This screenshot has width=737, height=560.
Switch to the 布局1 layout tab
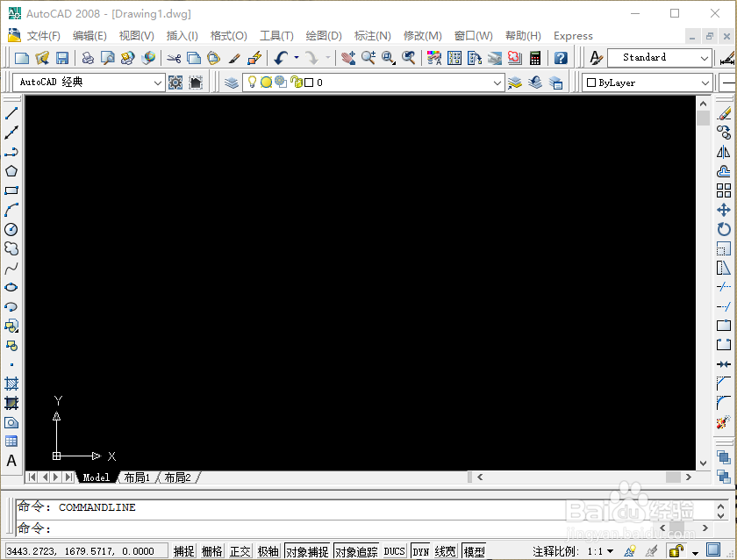click(136, 477)
